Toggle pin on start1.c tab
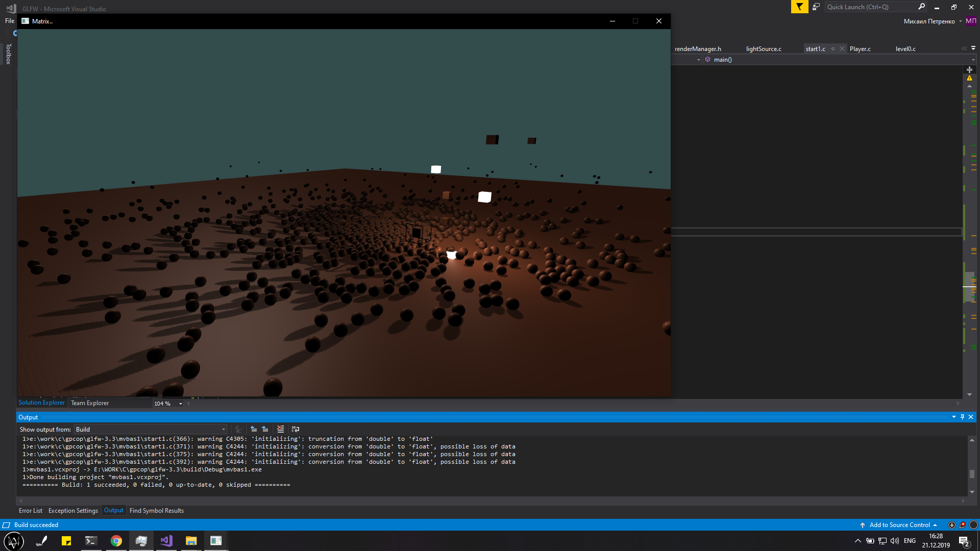Image resolution: width=980 pixels, height=551 pixels. (833, 49)
